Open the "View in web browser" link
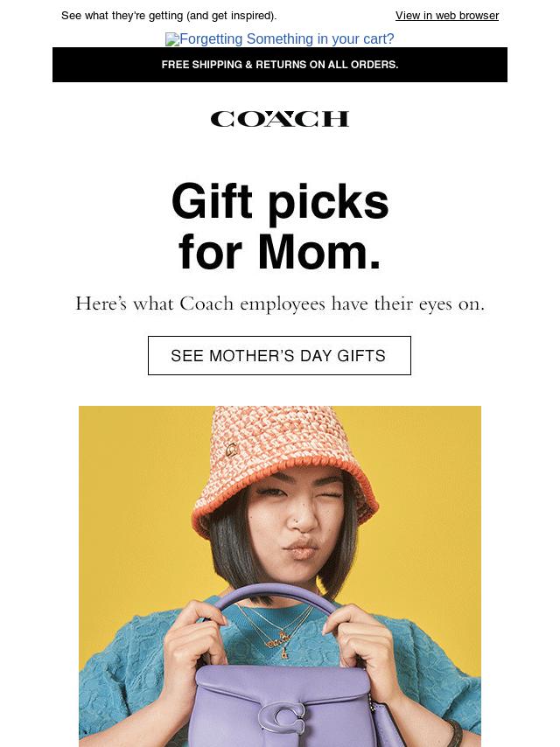560x747 pixels. tap(446, 16)
